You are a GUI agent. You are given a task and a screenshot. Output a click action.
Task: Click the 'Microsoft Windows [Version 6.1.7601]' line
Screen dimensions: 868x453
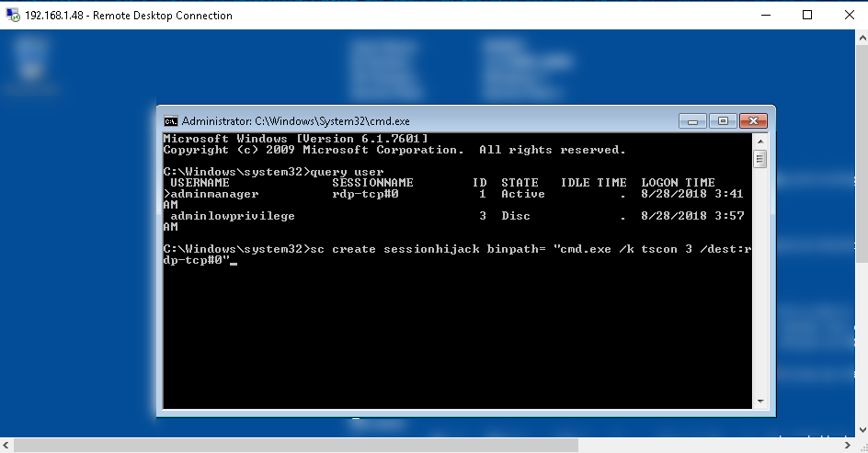(295, 139)
